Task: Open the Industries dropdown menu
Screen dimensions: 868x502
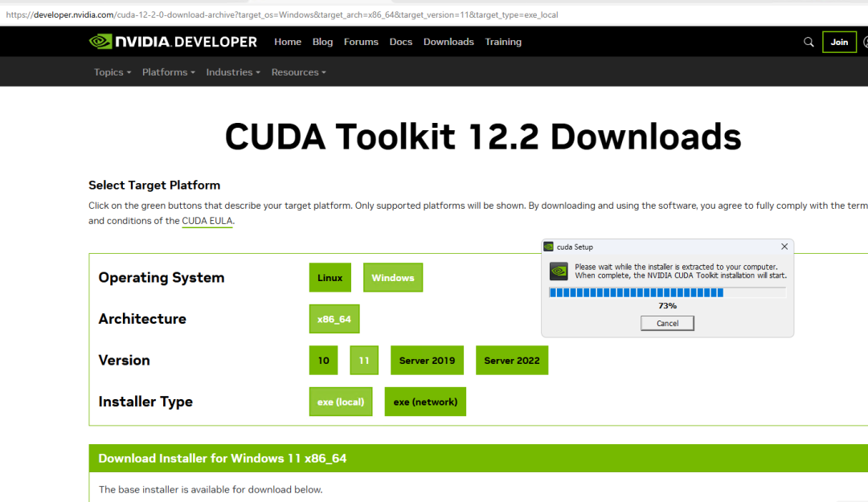Action: click(x=233, y=72)
